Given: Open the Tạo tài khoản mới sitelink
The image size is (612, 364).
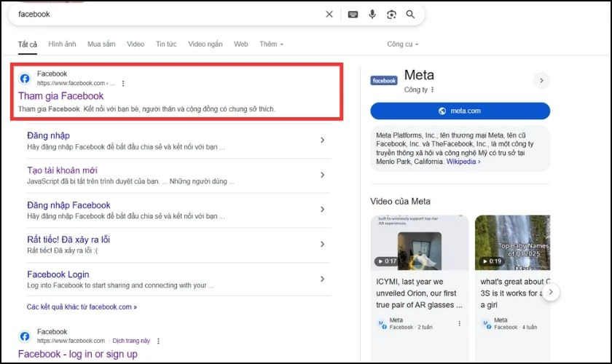Looking at the screenshot, I should 62,170.
